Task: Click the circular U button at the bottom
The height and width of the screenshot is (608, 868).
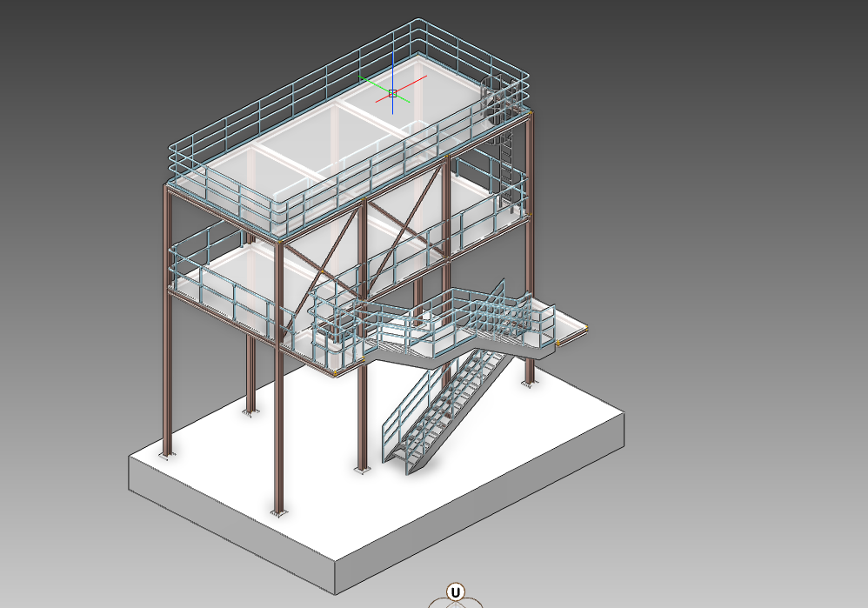Action: pos(454,593)
